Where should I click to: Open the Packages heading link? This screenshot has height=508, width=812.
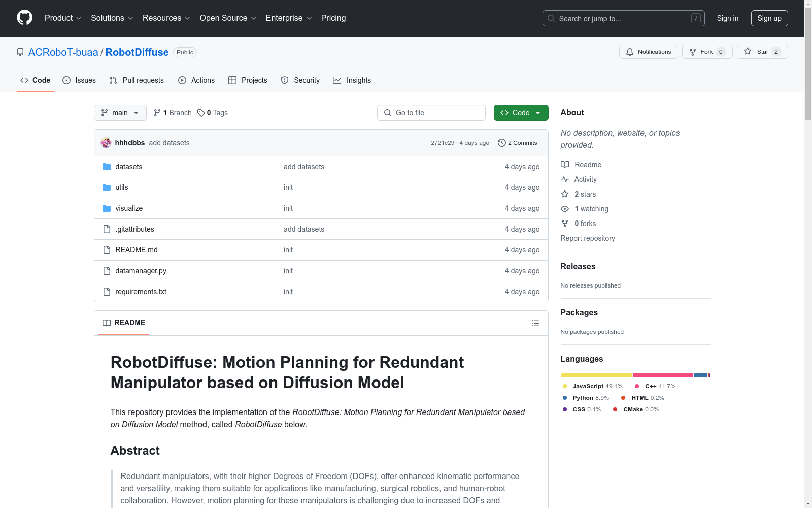pos(579,312)
